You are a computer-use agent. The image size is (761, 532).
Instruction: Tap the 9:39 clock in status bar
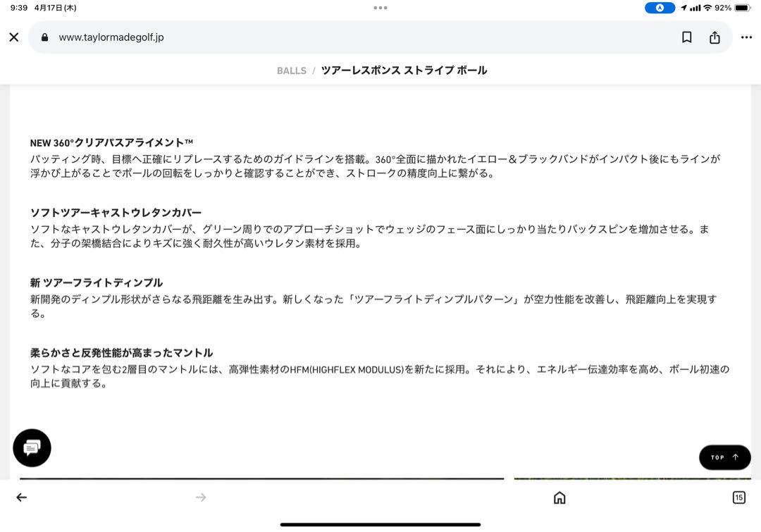19,8
